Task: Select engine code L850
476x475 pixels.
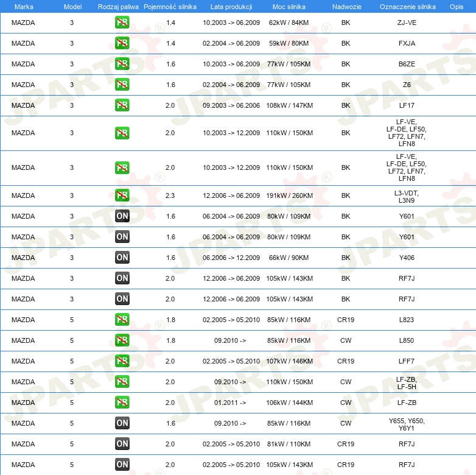Action: click(x=407, y=340)
